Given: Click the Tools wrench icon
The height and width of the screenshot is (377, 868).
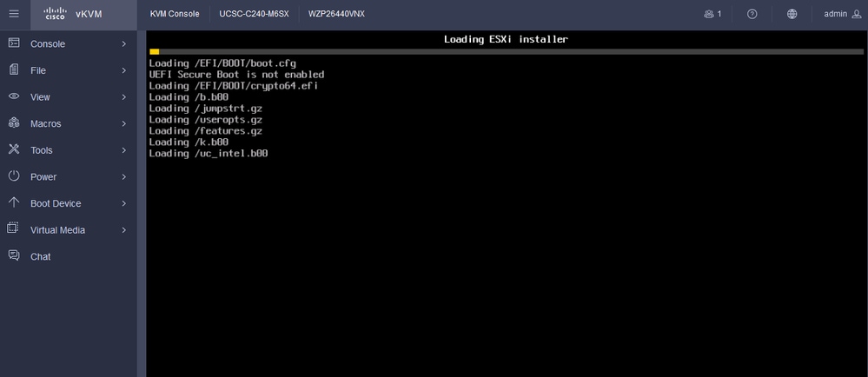Looking at the screenshot, I should (15, 149).
